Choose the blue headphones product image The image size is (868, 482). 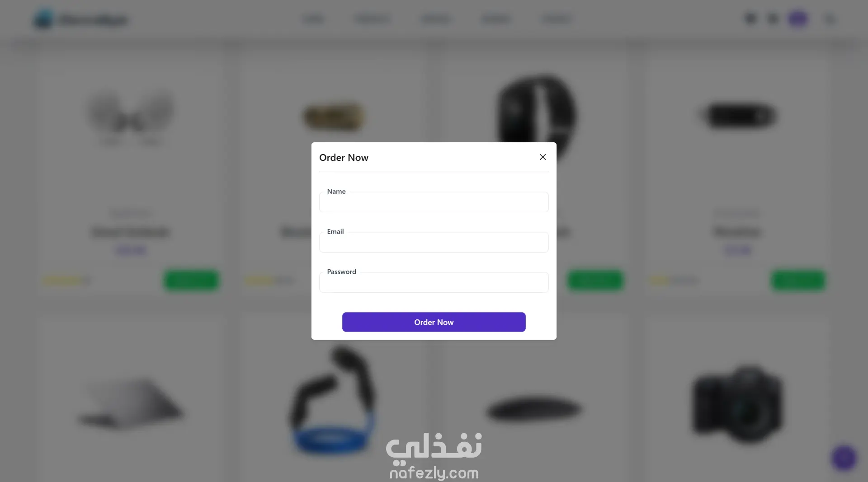[333, 400]
